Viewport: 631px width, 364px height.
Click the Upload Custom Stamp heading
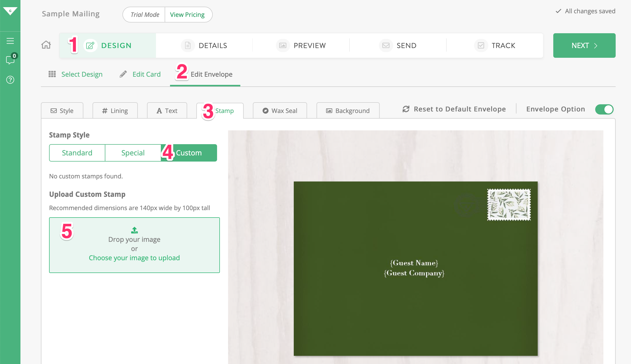pyautogui.click(x=87, y=194)
